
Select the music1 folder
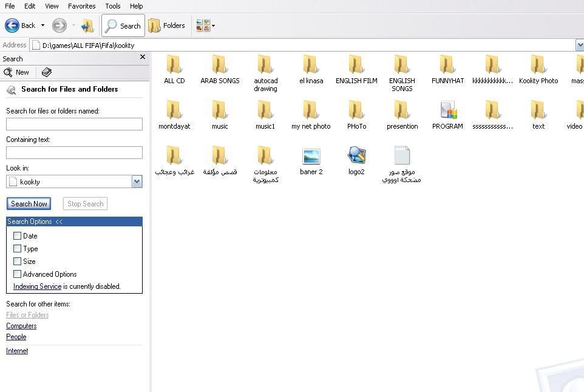(x=265, y=115)
